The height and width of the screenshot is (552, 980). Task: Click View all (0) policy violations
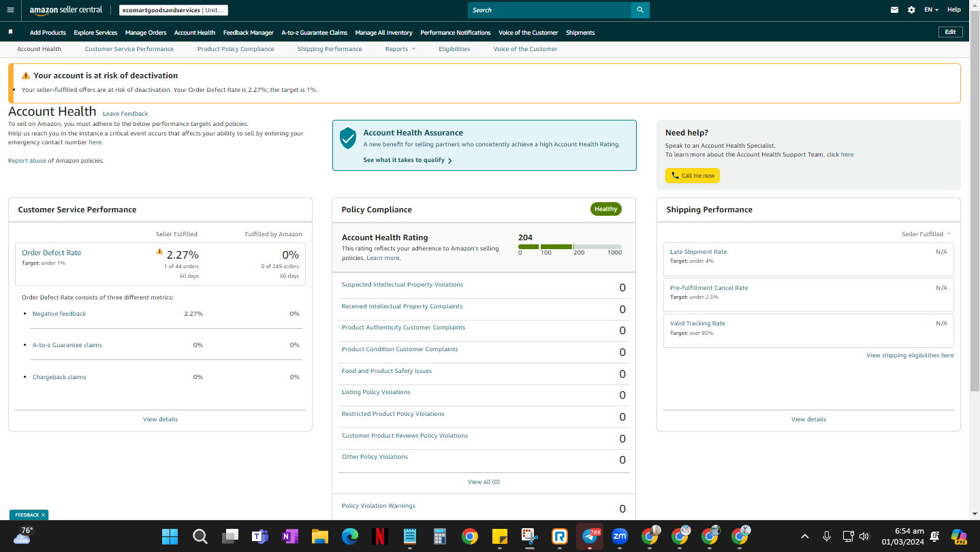(x=484, y=482)
